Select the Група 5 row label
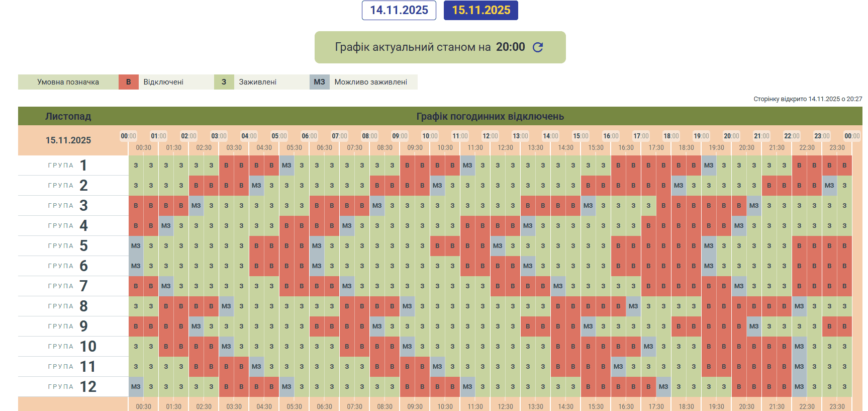 tap(68, 246)
